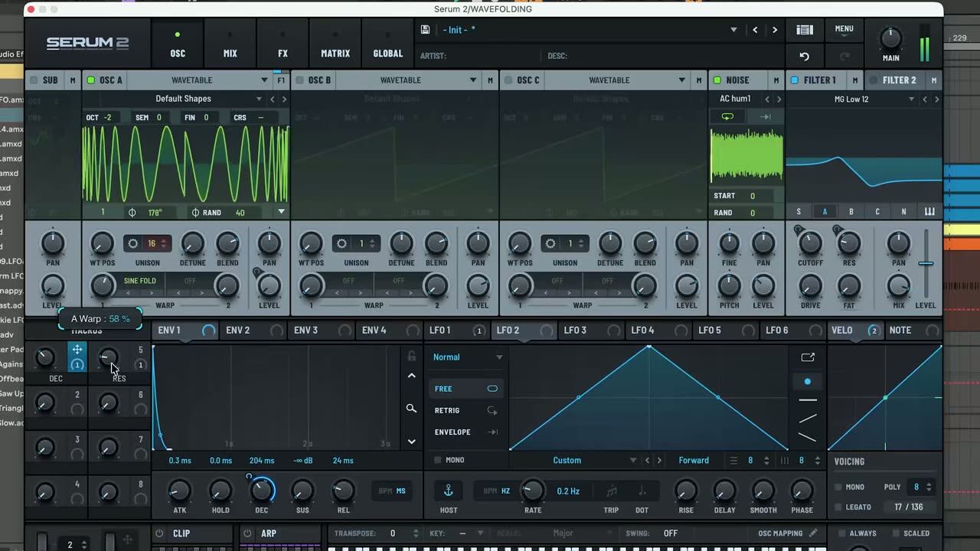Click the envelope lock icon
The height and width of the screenshot is (551, 980).
tap(412, 356)
